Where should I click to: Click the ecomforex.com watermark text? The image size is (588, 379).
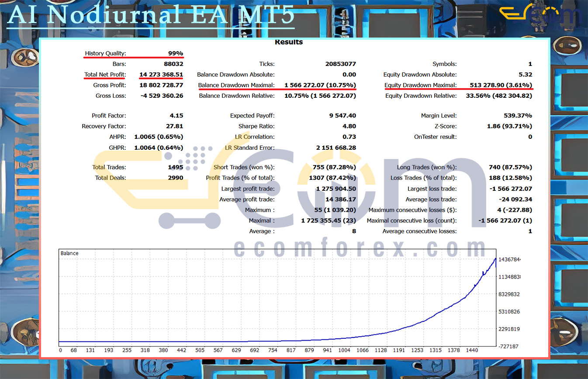(x=360, y=248)
